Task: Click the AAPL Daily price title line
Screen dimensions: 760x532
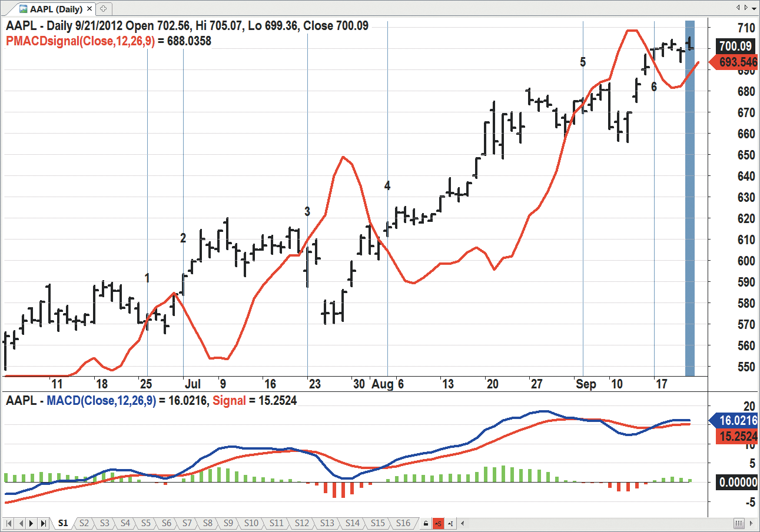Action: (x=187, y=26)
